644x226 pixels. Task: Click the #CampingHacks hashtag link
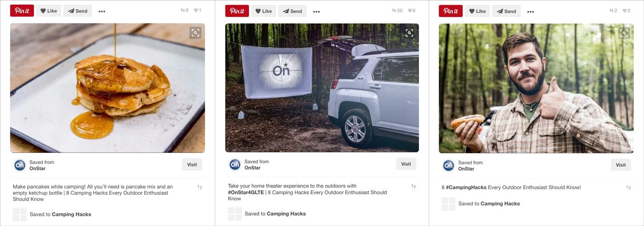(x=466, y=187)
